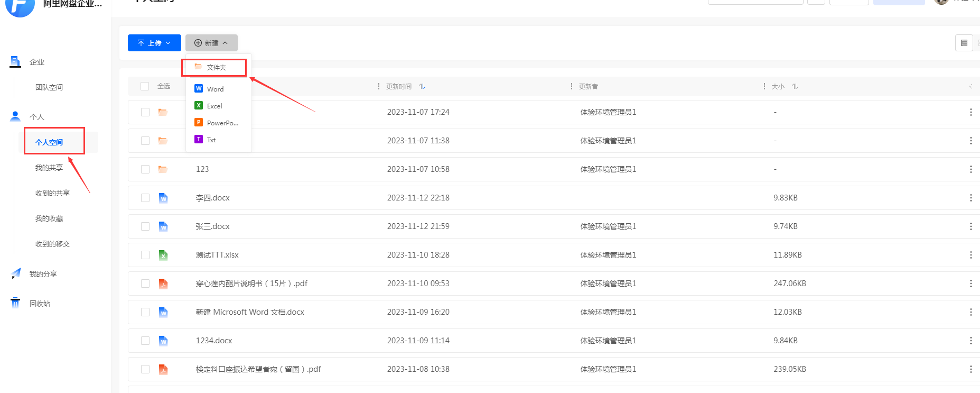Collapse the 新建 create menu button
Image resolution: width=980 pixels, height=393 pixels.
[x=211, y=43]
